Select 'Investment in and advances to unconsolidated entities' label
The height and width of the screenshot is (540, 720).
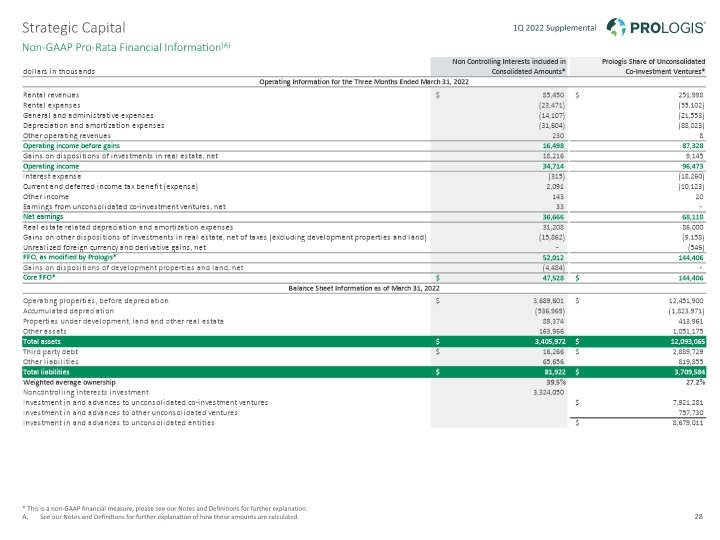click(118, 422)
